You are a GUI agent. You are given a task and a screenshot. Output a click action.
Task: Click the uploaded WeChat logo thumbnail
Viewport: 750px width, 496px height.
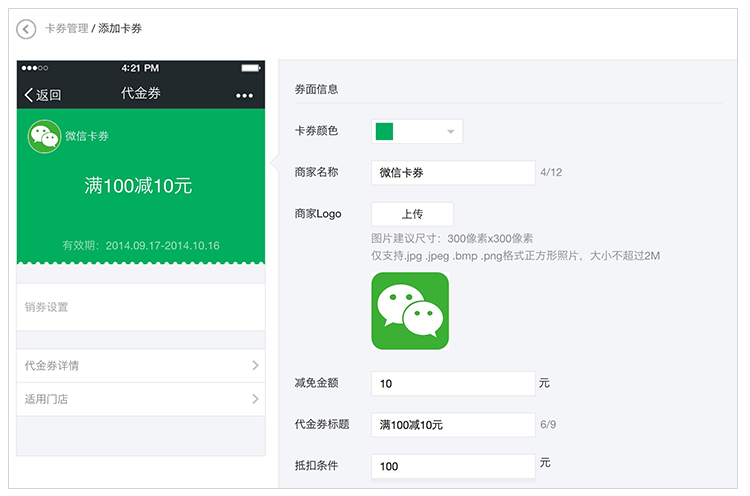tap(410, 311)
